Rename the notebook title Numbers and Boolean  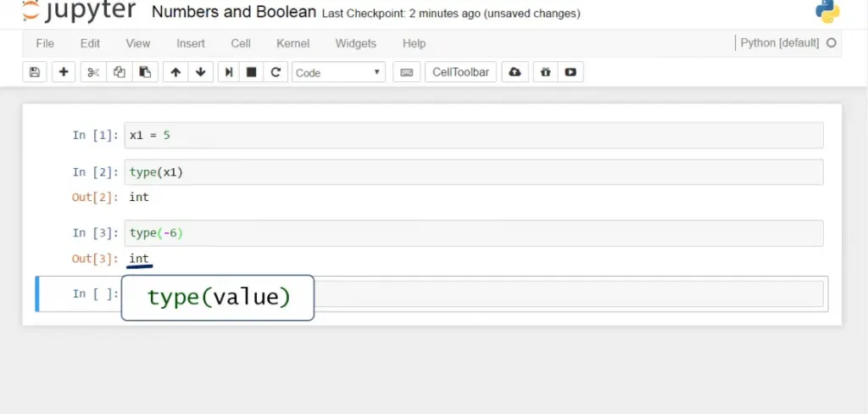(x=233, y=13)
